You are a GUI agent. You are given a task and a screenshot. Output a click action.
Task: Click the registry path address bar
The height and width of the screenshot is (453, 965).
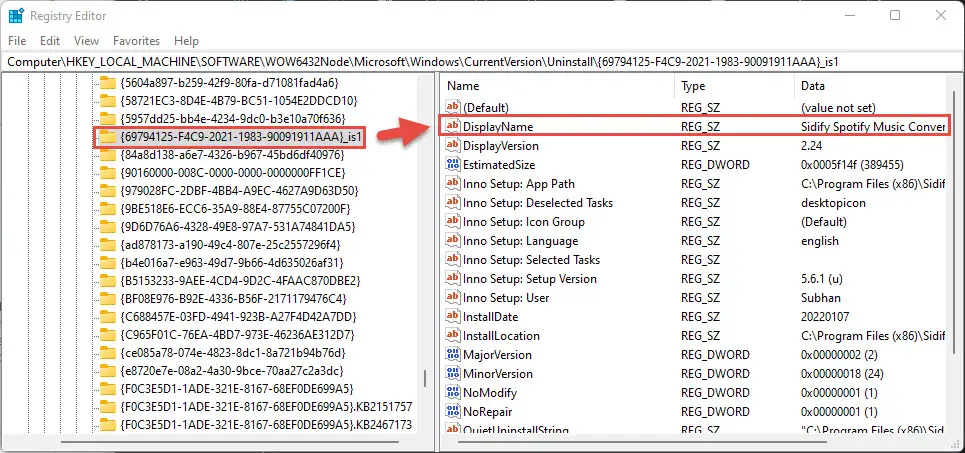coord(482,62)
